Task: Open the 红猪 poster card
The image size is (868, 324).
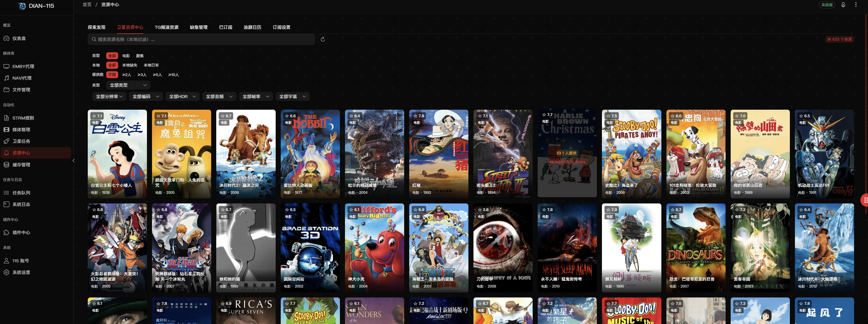Action: coord(439,154)
